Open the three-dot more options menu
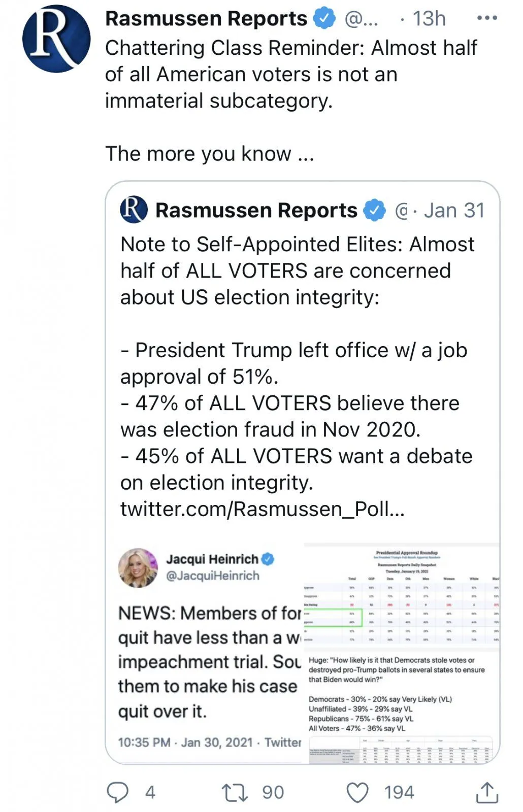 pyautogui.click(x=486, y=18)
